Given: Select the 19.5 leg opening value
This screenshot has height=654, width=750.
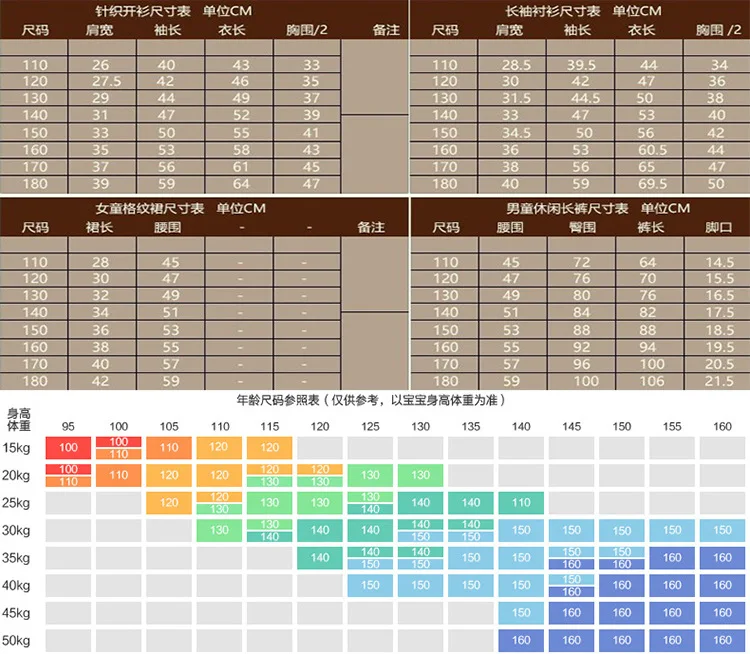Looking at the screenshot, I should coord(719,347).
